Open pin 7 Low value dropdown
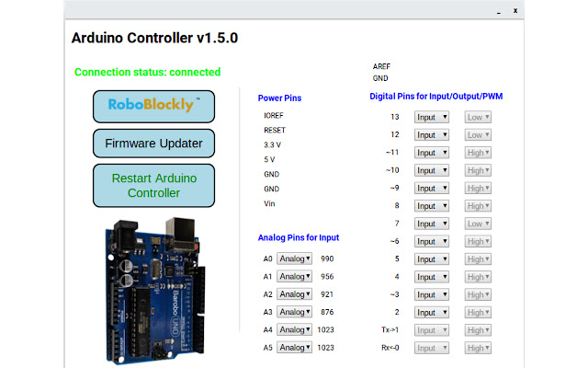Screen dimensions: 588x368 [x=478, y=224]
